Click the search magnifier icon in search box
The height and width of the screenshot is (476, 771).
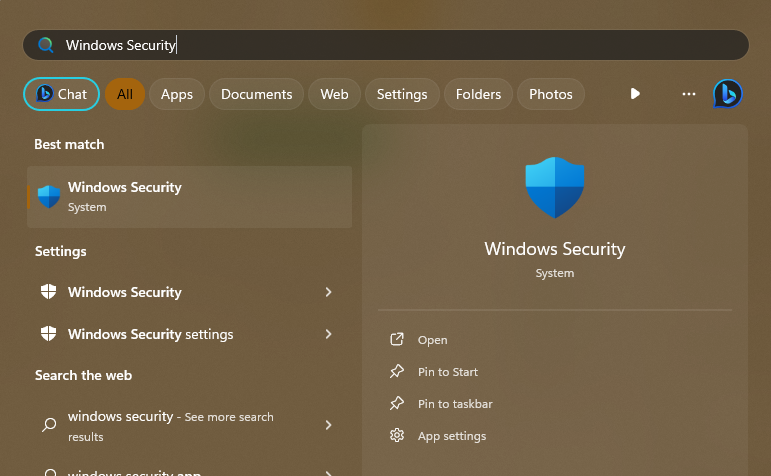[x=46, y=45]
